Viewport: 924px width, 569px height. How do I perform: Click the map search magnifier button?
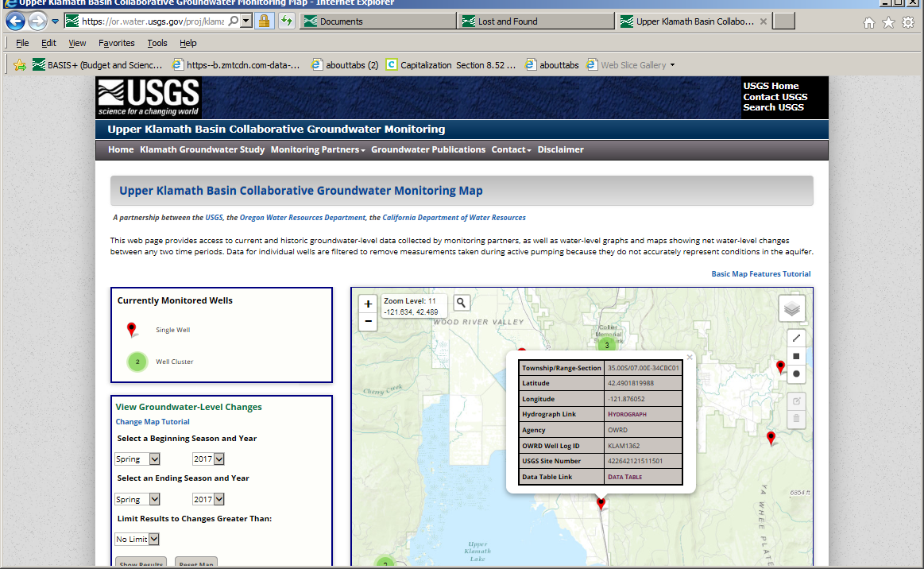(462, 303)
